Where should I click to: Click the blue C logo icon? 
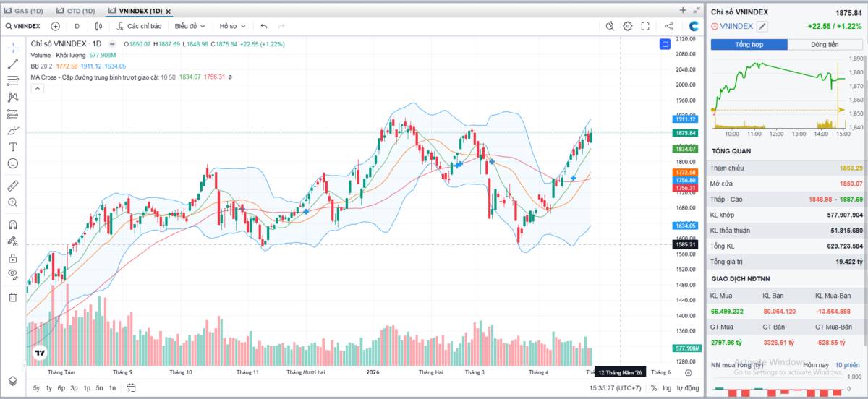click(694, 26)
